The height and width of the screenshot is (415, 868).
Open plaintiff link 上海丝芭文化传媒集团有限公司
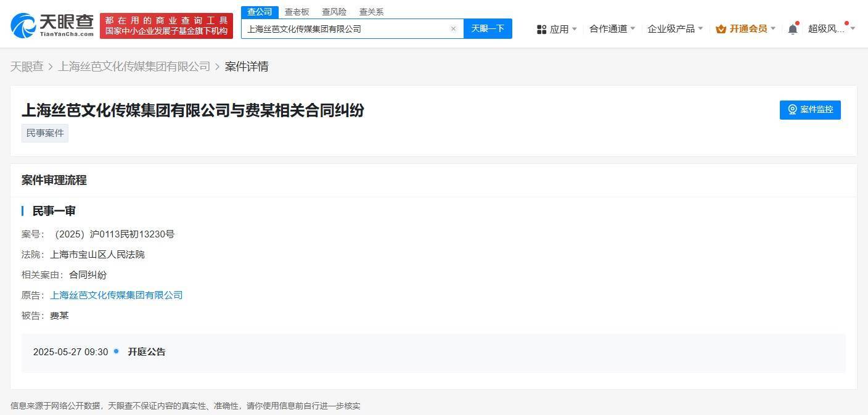pyautogui.click(x=117, y=295)
